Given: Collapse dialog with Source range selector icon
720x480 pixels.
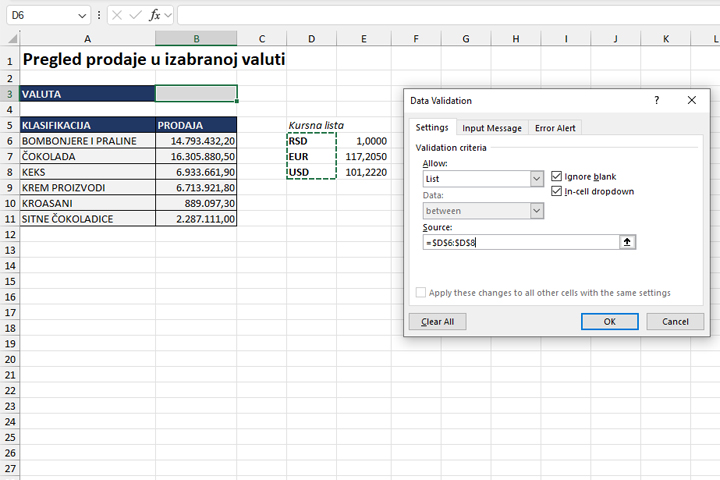Looking at the screenshot, I should [628, 242].
